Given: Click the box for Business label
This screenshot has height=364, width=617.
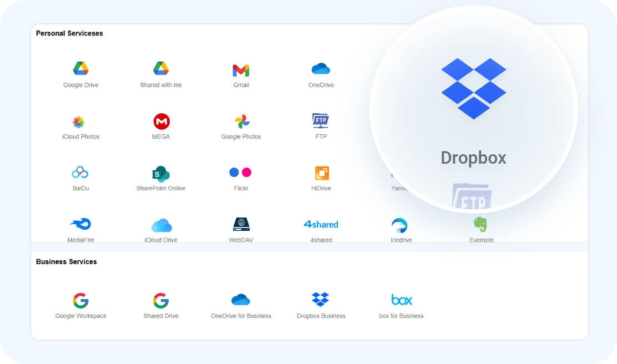Looking at the screenshot, I should [401, 316].
